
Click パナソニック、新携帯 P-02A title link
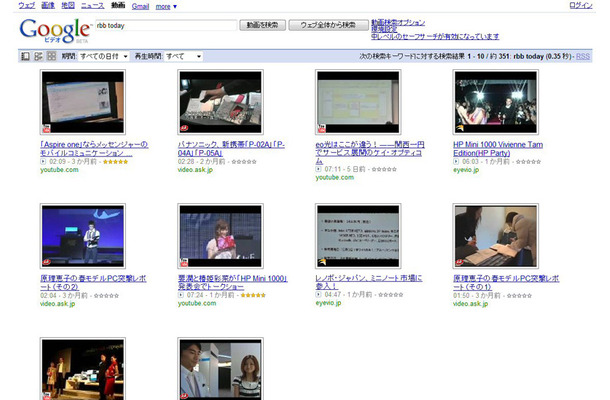point(231,149)
